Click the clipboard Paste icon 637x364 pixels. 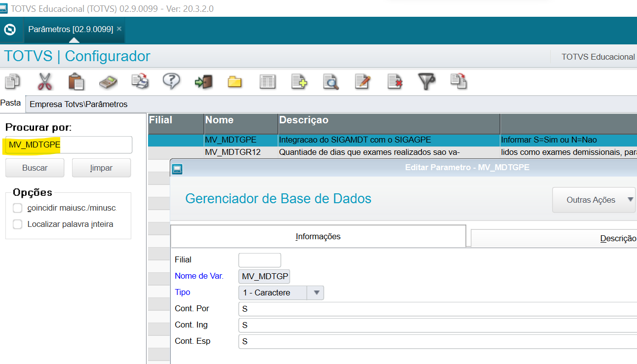(x=76, y=81)
